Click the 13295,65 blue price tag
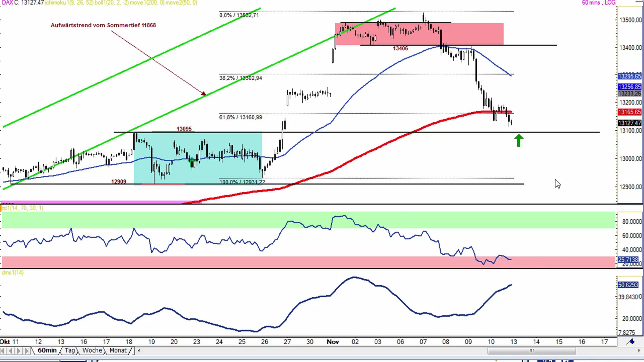 pos(630,76)
